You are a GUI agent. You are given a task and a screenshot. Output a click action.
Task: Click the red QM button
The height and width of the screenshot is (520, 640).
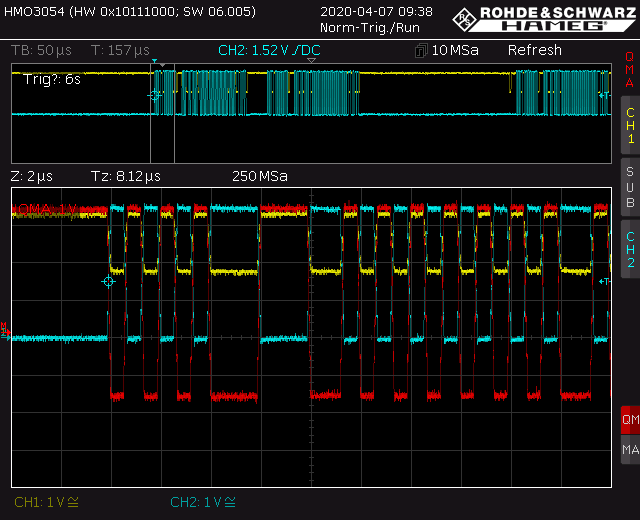(x=629, y=421)
